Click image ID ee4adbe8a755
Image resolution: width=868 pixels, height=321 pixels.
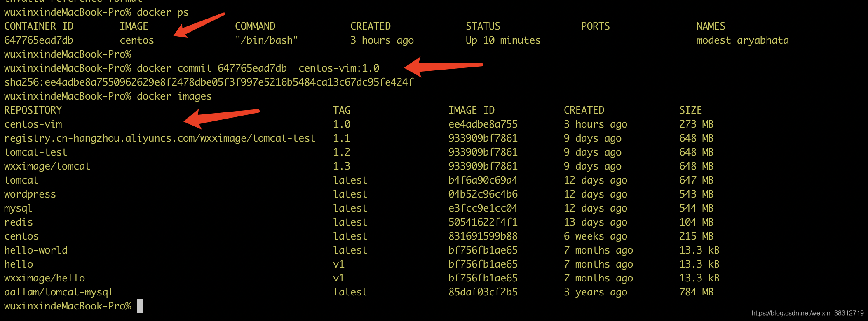[483, 124]
